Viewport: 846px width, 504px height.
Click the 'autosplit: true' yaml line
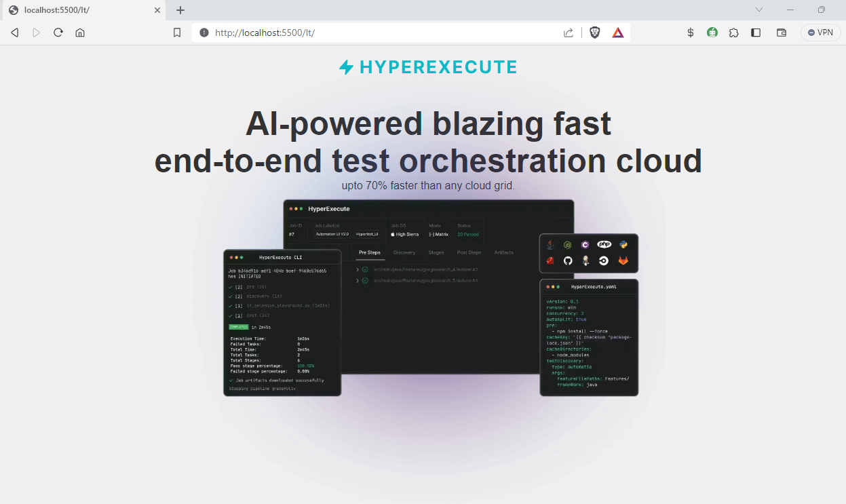[x=566, y=319]
